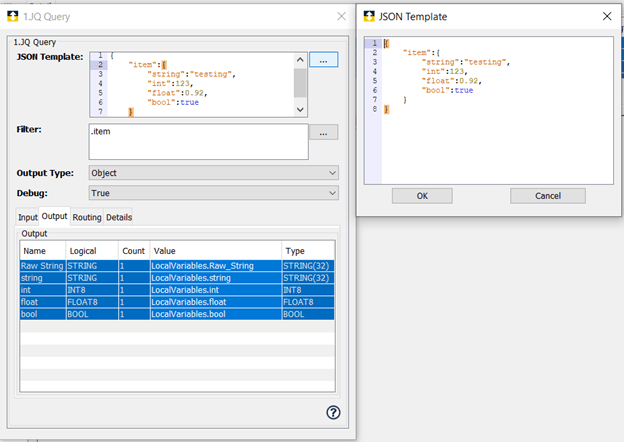Viewport: 624px width, 442px height.
Task: Click the INT8 logical cell in int row
Action: point(92,290)
